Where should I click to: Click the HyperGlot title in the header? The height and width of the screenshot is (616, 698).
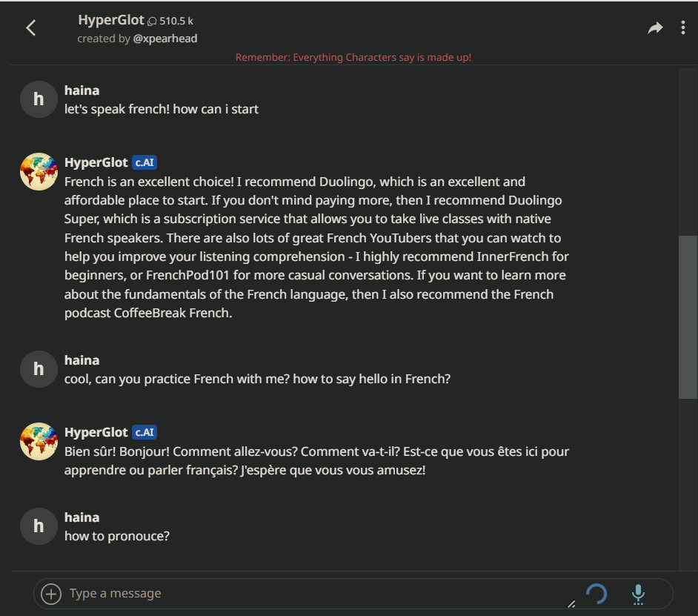tap(111, 20)
